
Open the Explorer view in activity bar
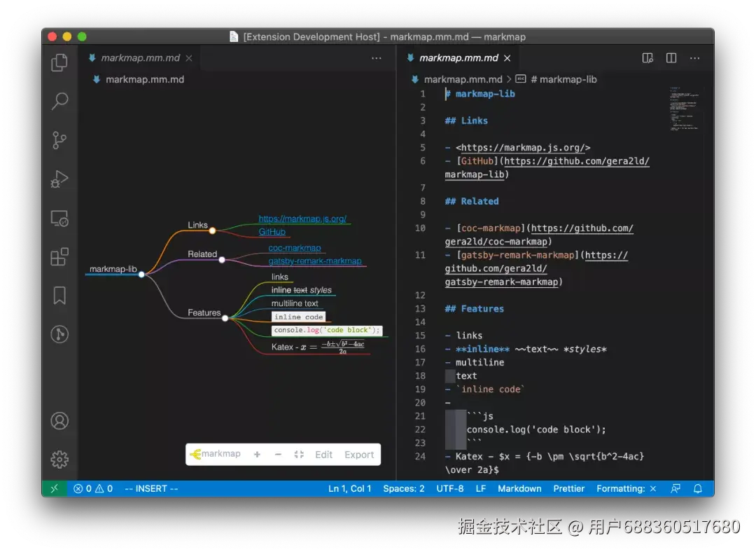pos(59,63)
